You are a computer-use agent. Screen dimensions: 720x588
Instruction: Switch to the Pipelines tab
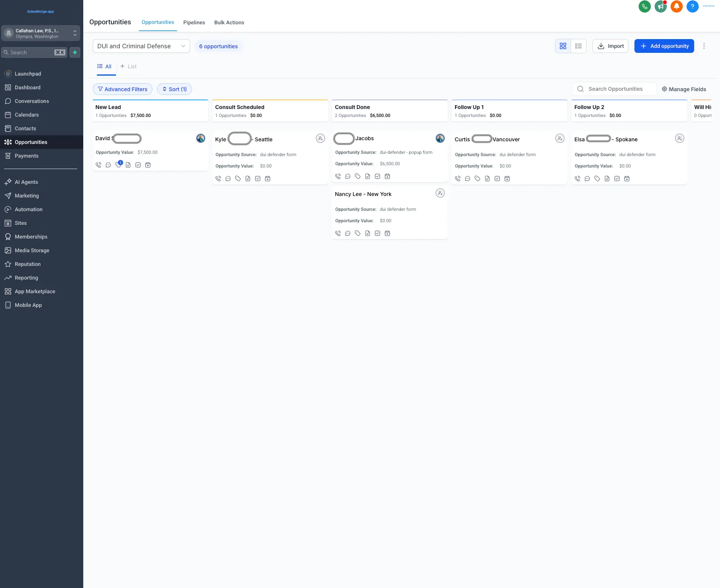[194, 22]
